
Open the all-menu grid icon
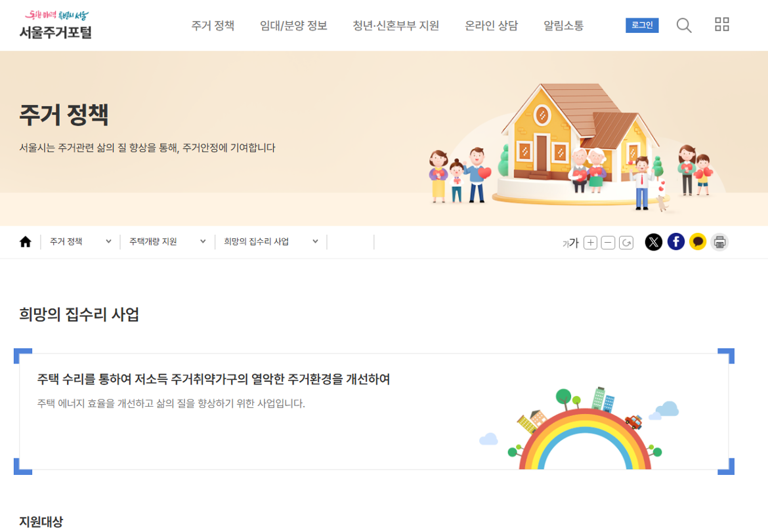click(x=722, y=25)
